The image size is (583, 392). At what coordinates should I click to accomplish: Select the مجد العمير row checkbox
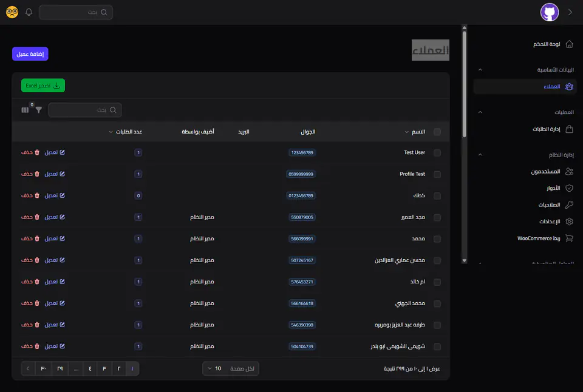437,217
